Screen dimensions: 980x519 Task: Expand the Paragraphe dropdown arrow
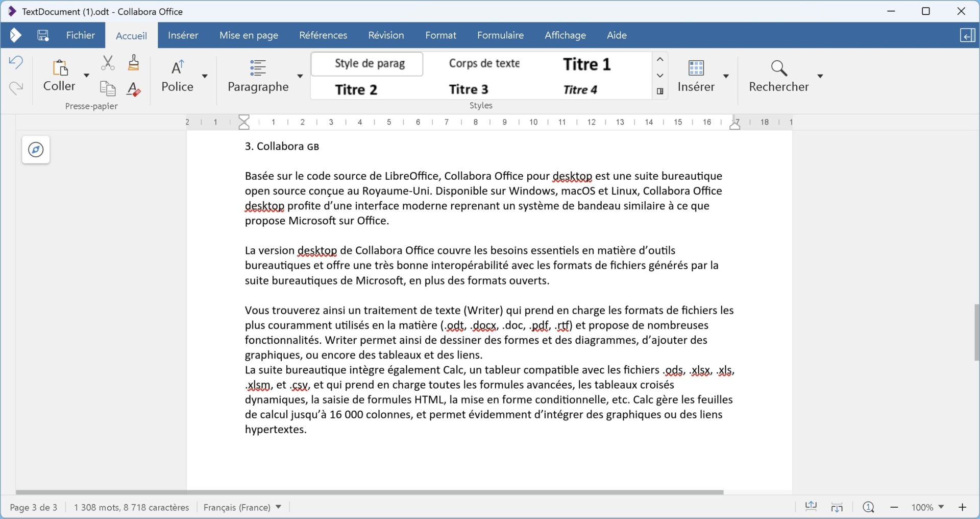pyautogui.click(x=300, y=76)
